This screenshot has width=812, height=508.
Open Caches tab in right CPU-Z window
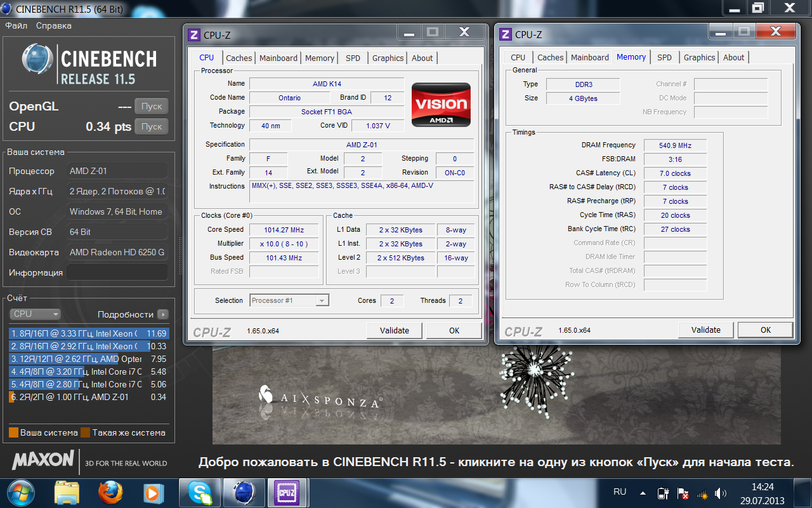click(551, 57)
